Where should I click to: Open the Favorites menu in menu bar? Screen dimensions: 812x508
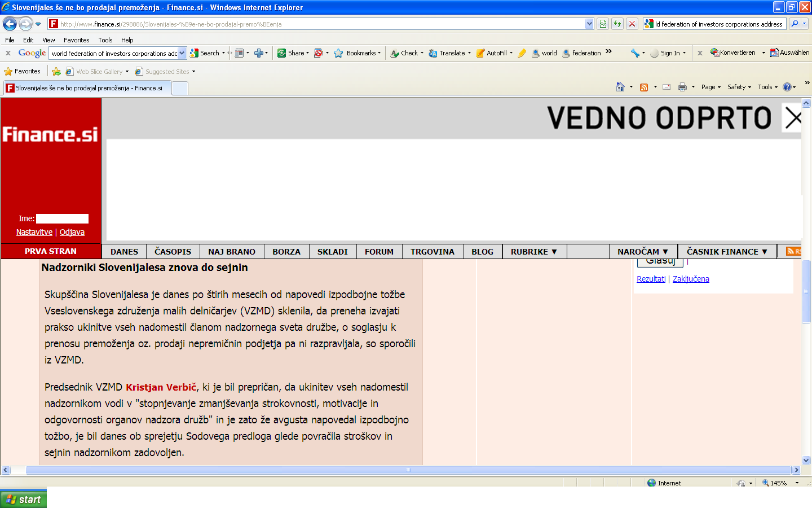pyautogui.click(x=76, y=40)
